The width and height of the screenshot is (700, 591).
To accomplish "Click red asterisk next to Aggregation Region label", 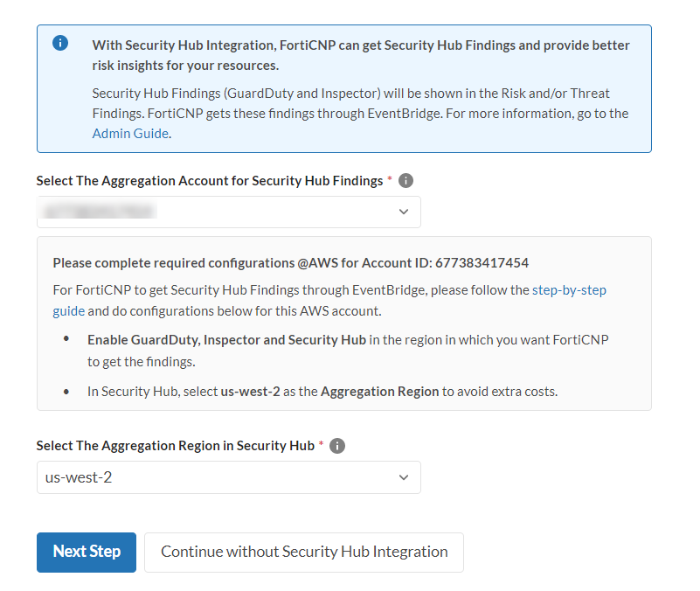I will click(x=322, y=444).
